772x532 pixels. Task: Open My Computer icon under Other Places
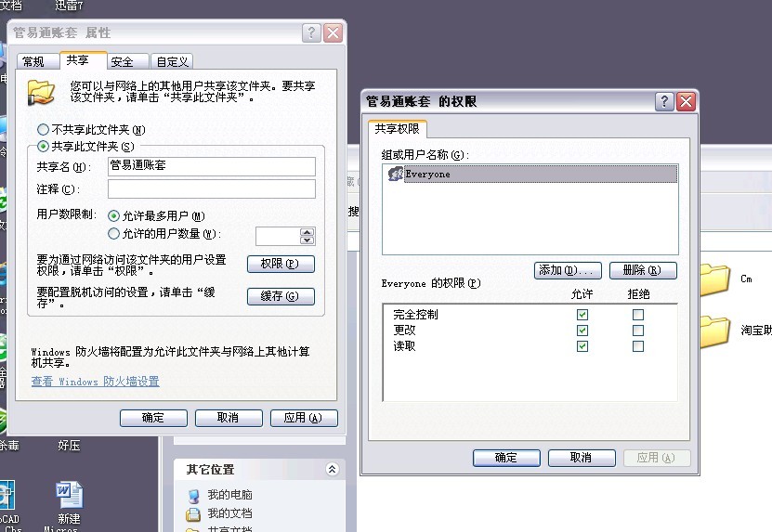point(193,495)
